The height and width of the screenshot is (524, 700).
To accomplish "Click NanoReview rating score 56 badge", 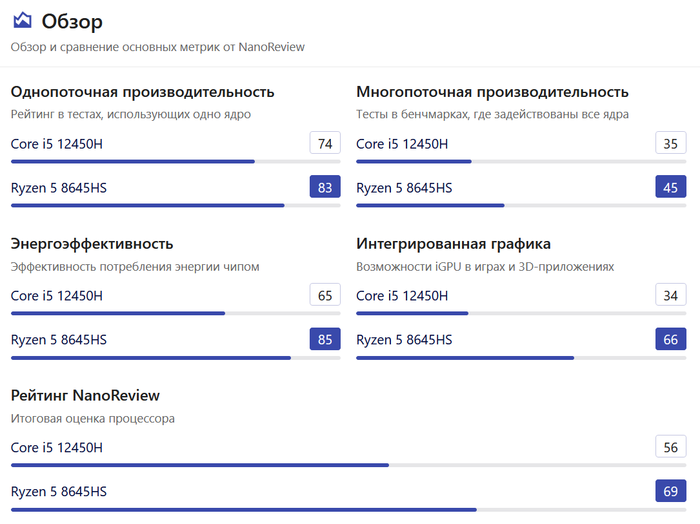I will click(x=670, y=448).
